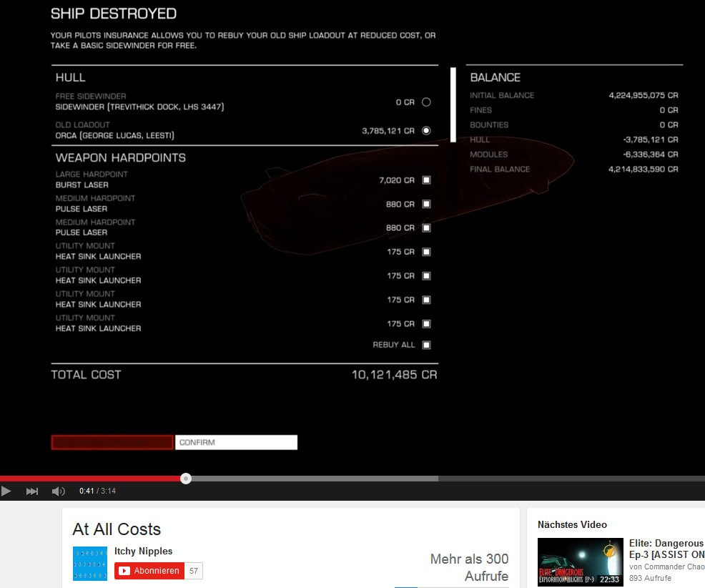Click the 0:41 / 3:14 time display

point(97,491)
